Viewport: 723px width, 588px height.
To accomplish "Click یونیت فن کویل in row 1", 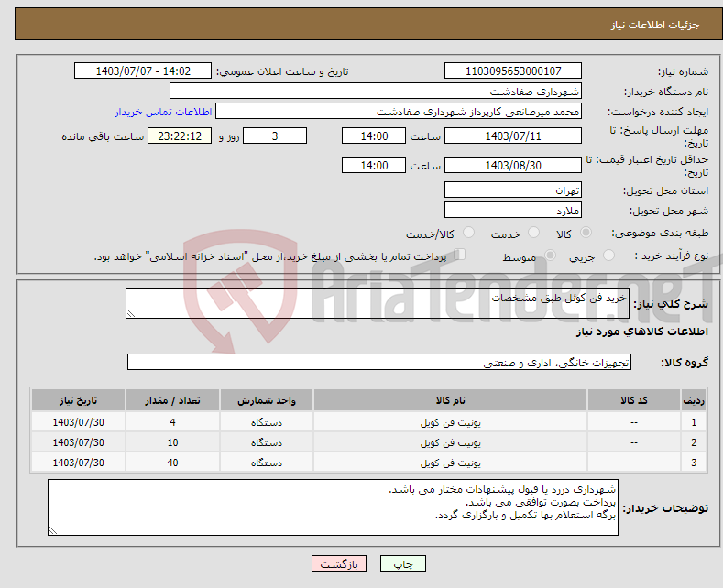I will [x=450, y=422].
